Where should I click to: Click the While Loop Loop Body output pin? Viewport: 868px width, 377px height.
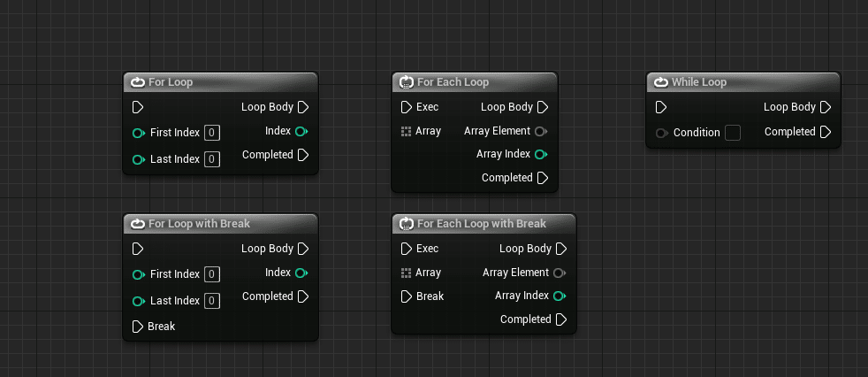tap(826, 107)
